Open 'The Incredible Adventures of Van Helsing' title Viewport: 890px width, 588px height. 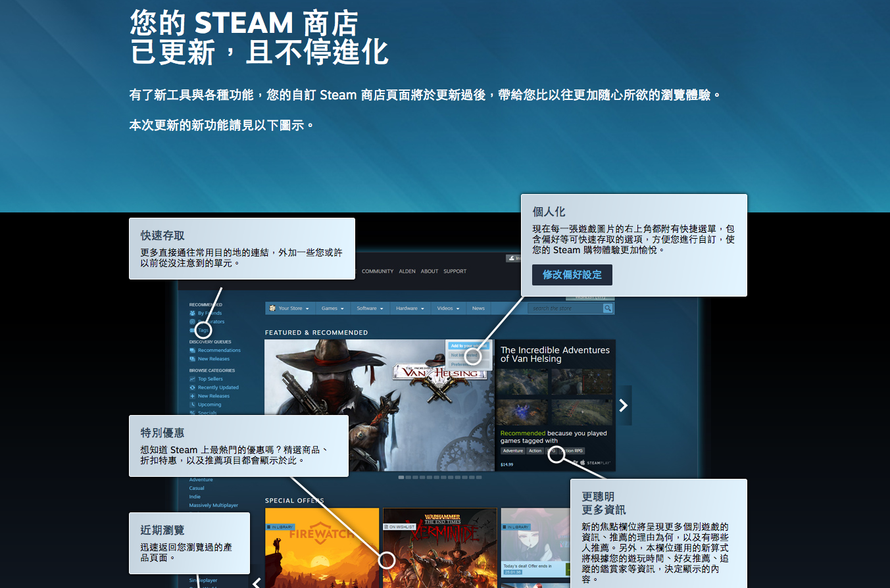click(555, 355)
